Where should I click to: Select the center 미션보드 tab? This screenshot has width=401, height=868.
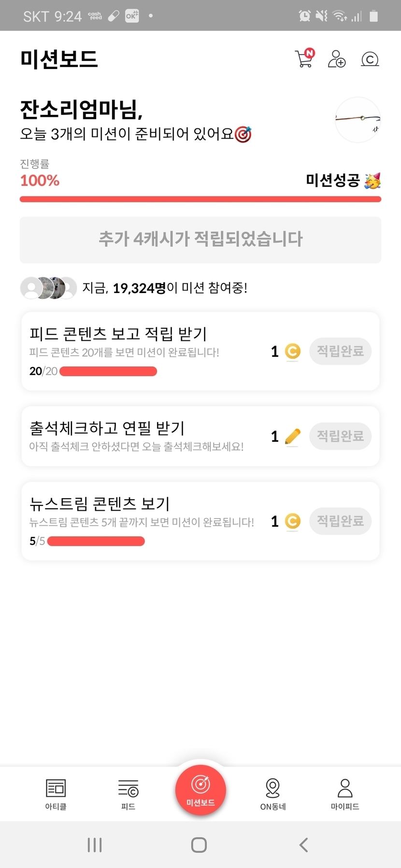tap(200, 790)
